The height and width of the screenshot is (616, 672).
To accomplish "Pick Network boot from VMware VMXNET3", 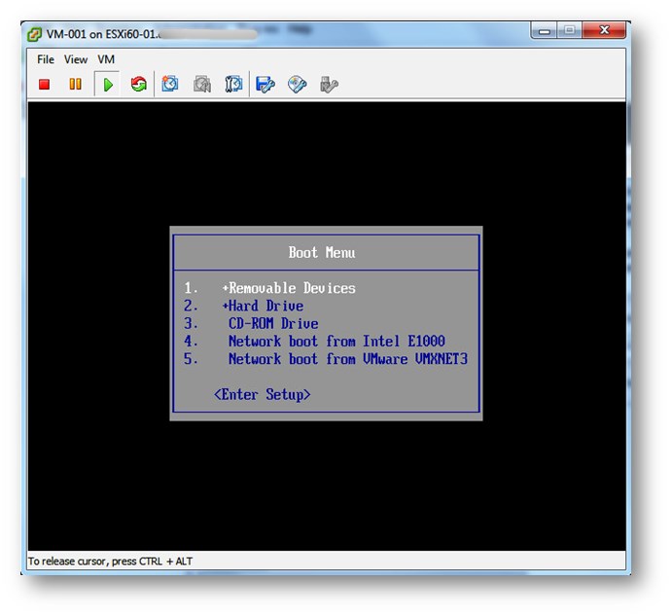I will coord(347,359).
